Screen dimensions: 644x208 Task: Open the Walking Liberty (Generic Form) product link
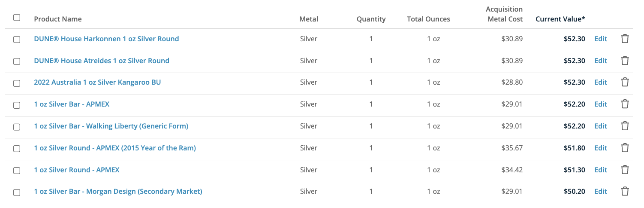[x=111, y=126]
